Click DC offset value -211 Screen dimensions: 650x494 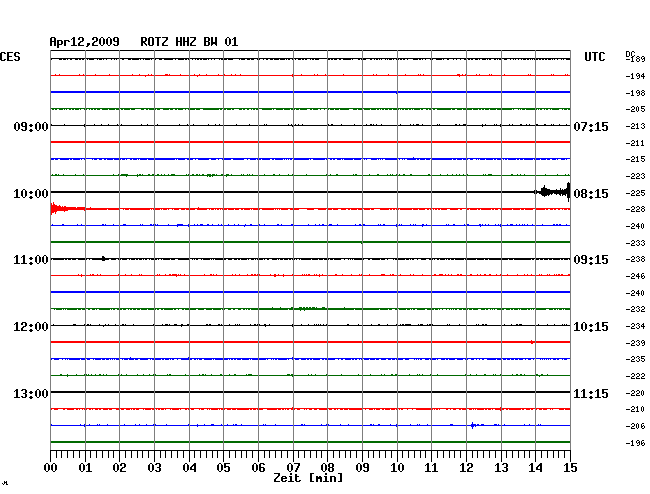point(635,143)
